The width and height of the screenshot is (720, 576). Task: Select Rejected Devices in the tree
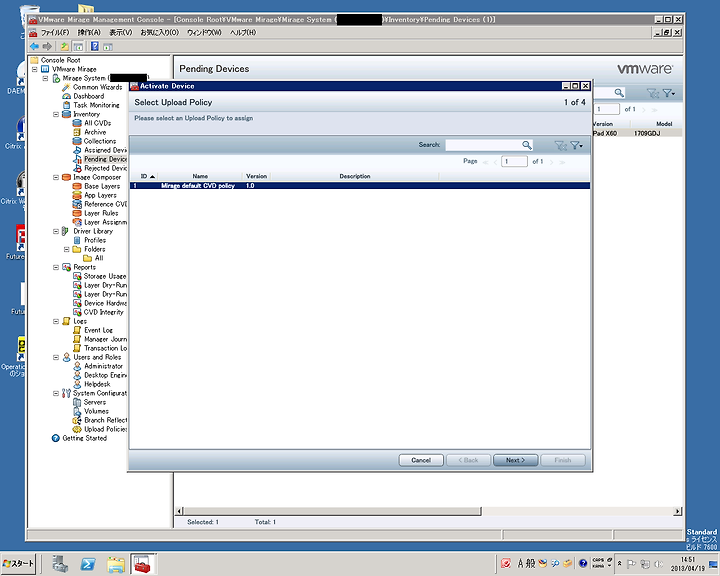tap(105, 168)
